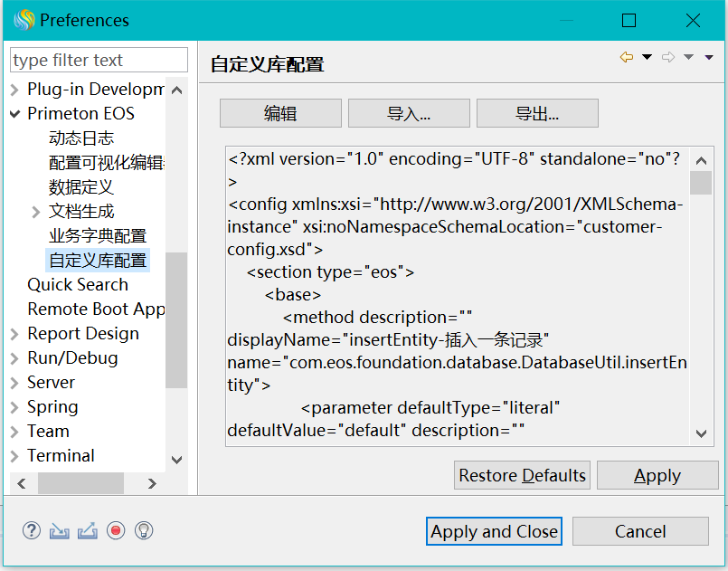This screenshot has height=571, width=728.
Task: Click the 导入... button
Action: click(x=409, y=114)
